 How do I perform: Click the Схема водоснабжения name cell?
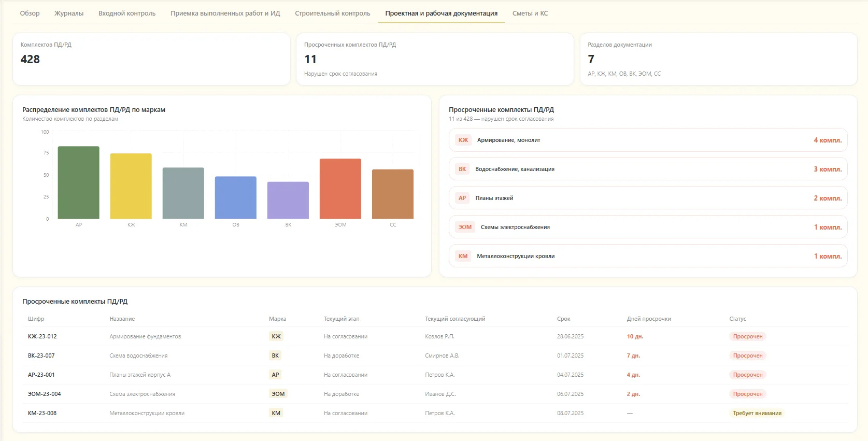(138, 355)
